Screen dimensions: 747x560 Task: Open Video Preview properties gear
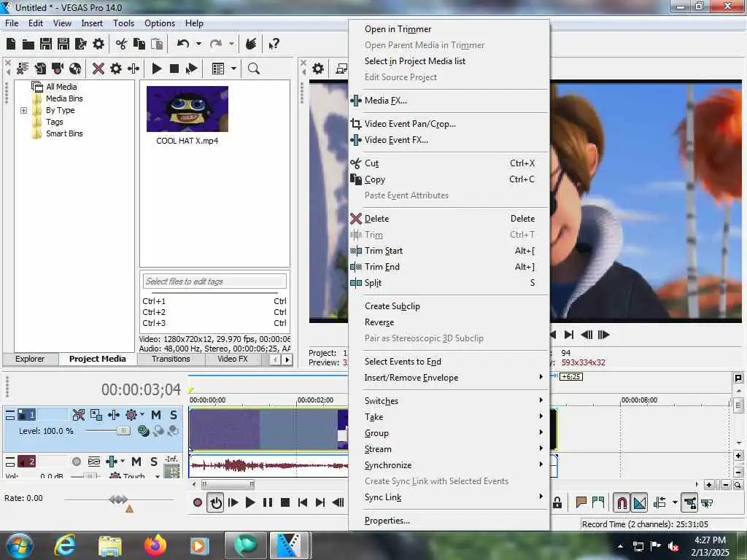(x=318, y=69)
